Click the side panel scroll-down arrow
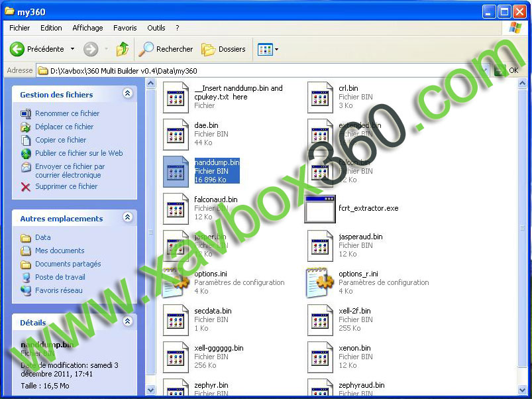532x399 pixels. click(151, 390)
